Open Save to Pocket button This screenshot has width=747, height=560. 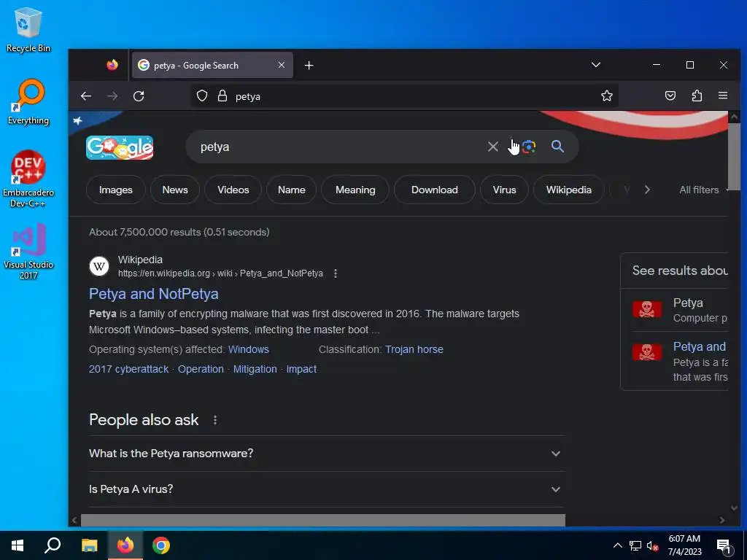[670, 96]
